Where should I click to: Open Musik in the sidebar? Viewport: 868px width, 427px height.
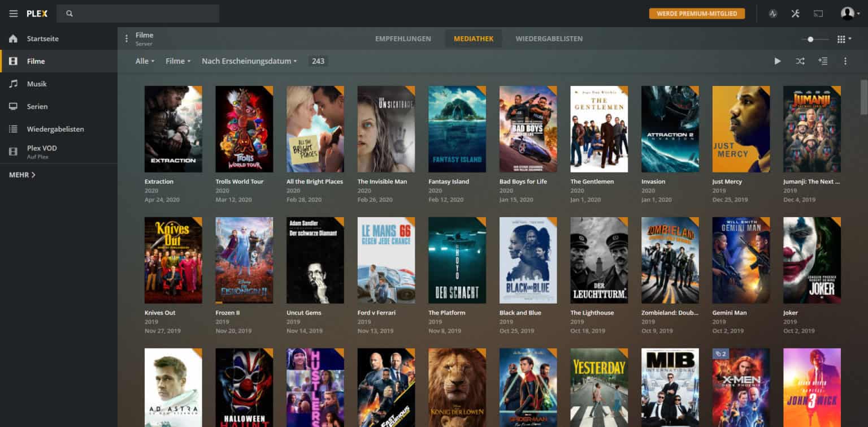click(37, 84)
